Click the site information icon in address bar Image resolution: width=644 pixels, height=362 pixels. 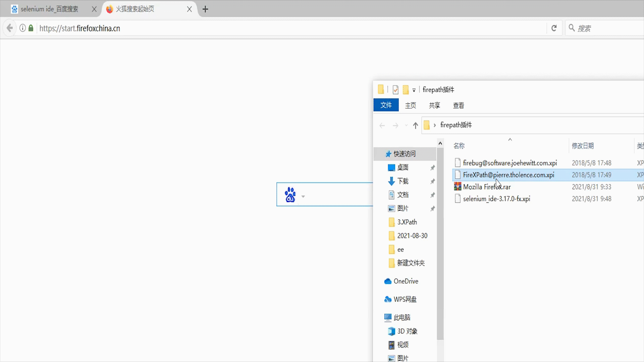point(22,28)
